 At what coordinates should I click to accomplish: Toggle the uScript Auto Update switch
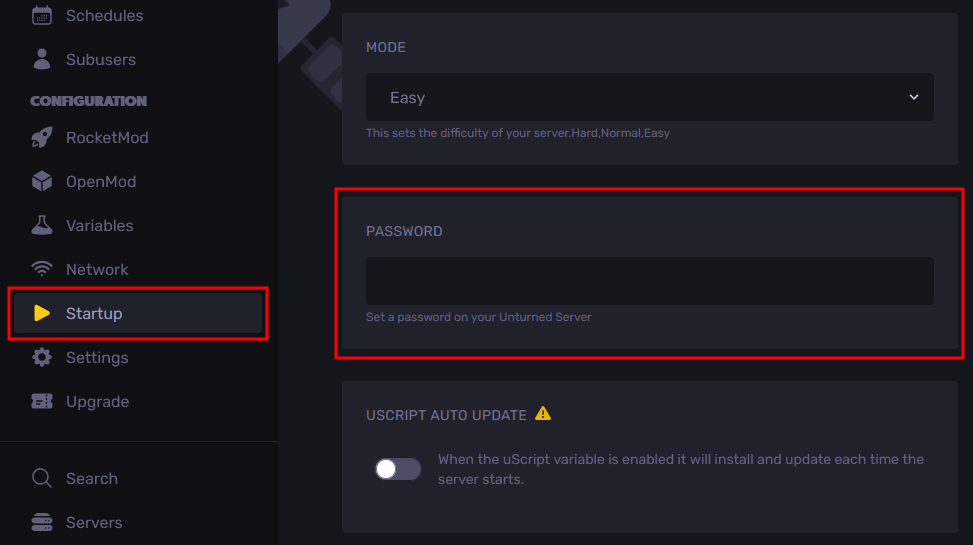point(398,469)
